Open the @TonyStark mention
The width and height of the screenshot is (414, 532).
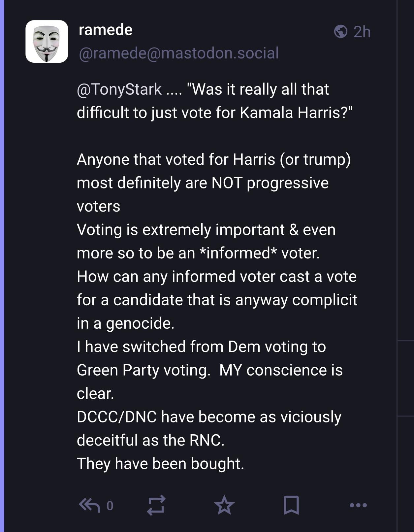[x=119, y=89]
